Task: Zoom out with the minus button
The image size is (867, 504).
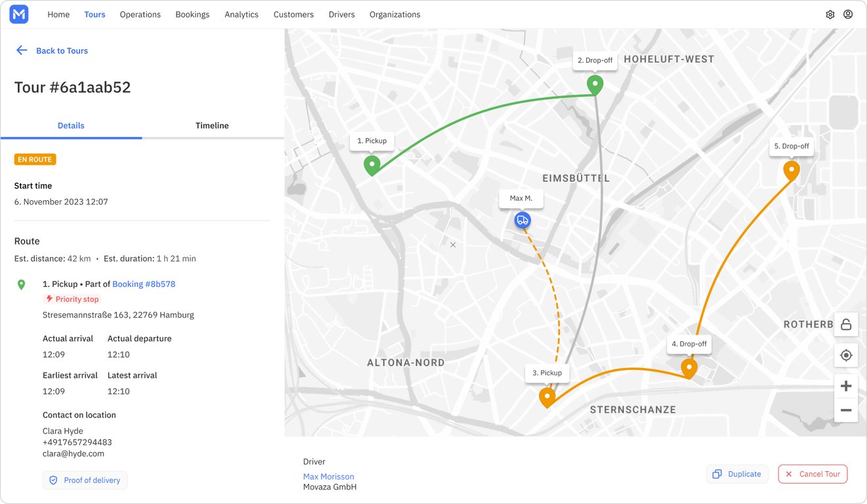Action: (x=846, y=410)
